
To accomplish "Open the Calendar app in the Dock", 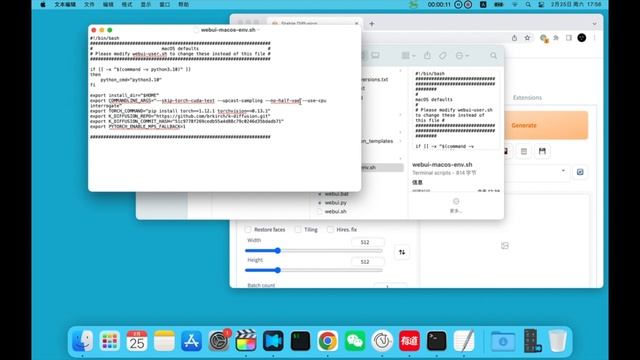I will pos(137,341).
